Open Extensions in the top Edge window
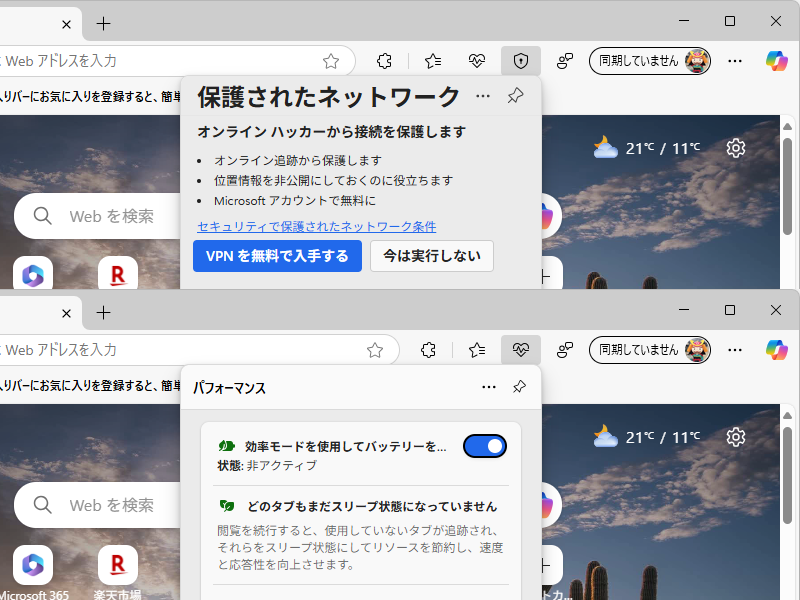Screen dimensions: 800x600 coord(384,61)
